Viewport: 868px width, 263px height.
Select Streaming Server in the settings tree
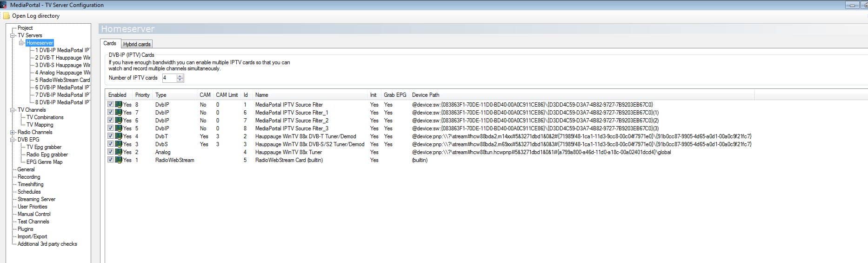point(36,199)
